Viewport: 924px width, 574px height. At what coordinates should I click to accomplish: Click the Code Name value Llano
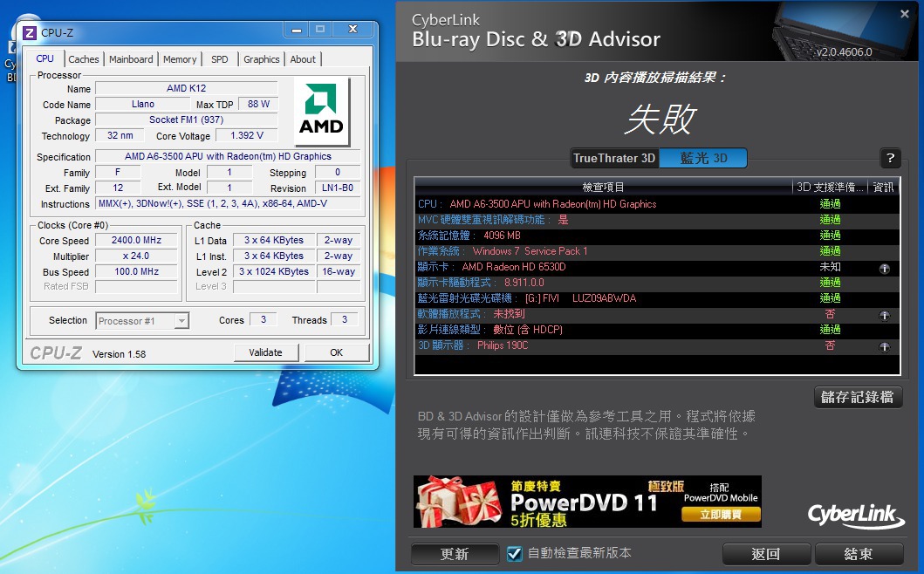(142, 104)
